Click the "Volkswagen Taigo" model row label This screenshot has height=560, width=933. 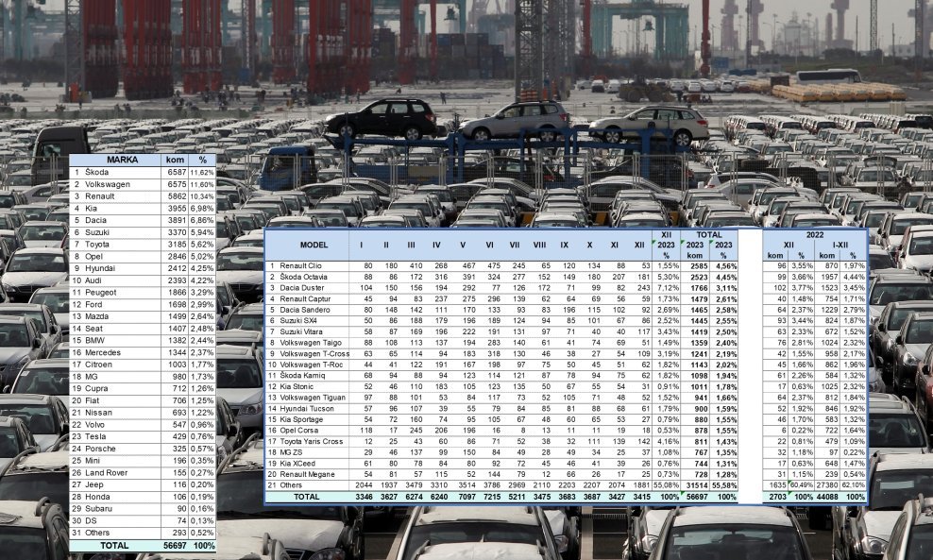[310, 343]
